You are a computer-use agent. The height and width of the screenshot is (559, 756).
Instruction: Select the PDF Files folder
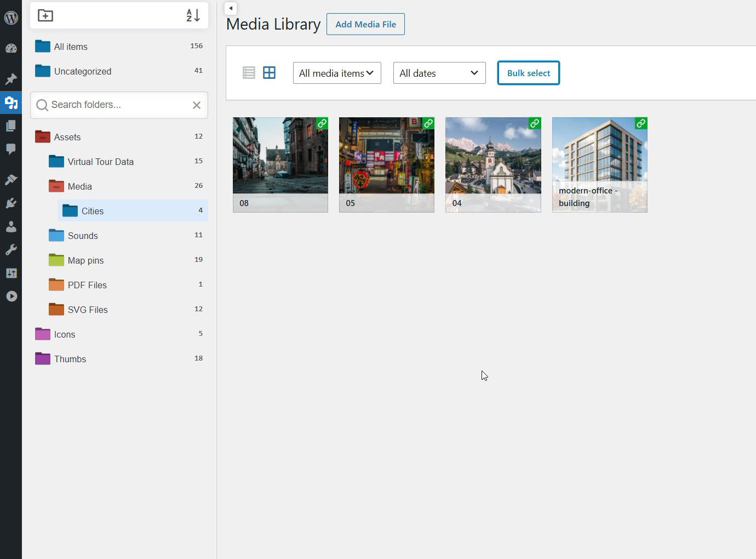[x=126, y=285]
